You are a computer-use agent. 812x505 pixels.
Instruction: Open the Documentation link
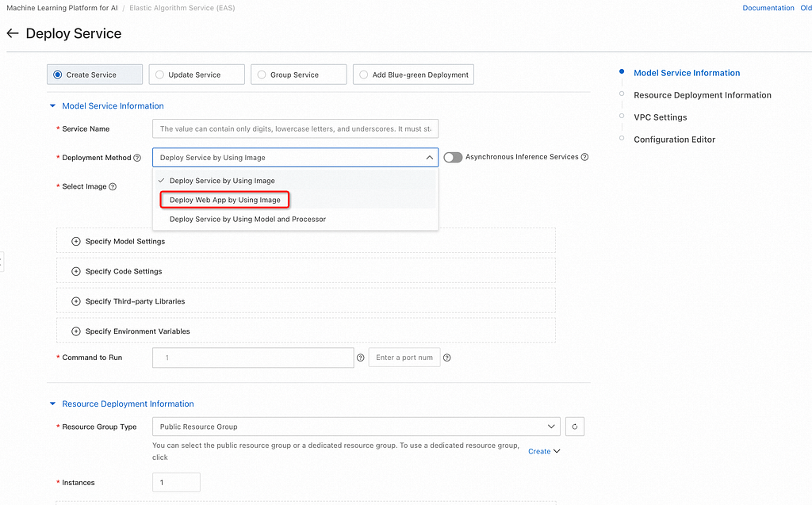tap(768, 8)
